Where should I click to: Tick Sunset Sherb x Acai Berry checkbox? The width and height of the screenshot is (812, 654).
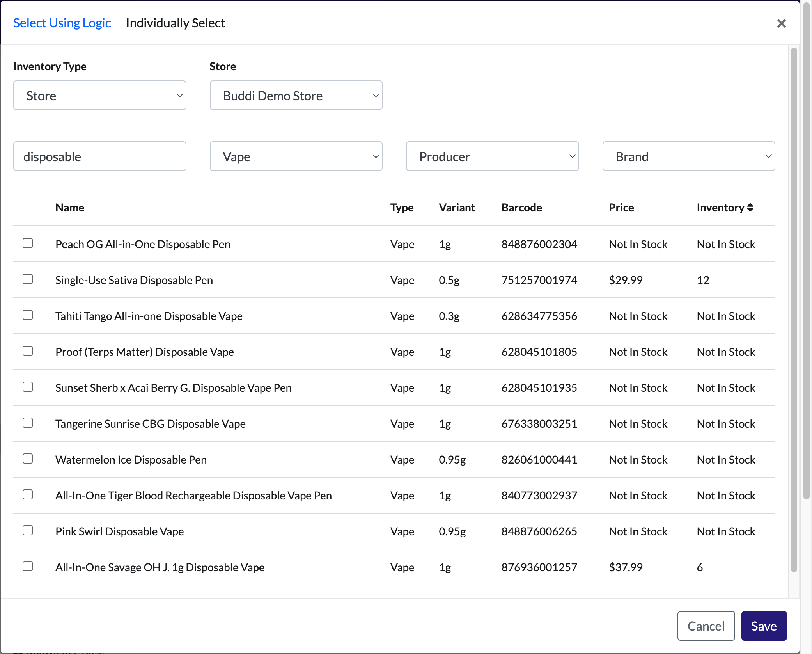28,387
